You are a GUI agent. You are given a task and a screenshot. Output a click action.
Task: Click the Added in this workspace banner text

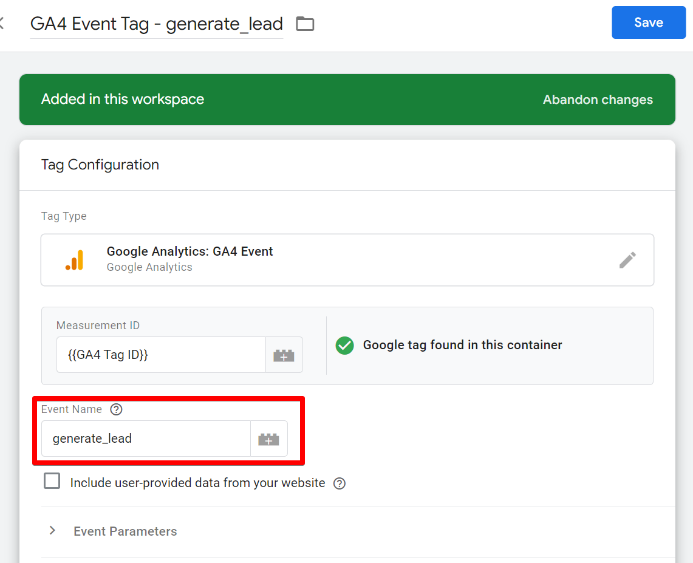click(122, 100)
